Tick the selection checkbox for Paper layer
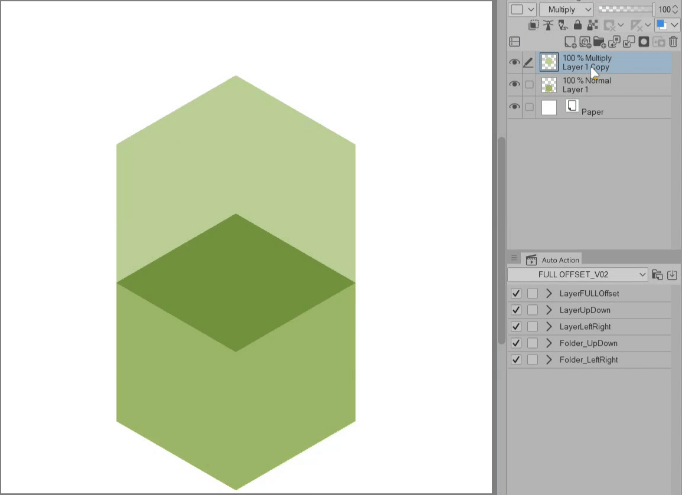682x495 pixels. click(x=529, y=107)
